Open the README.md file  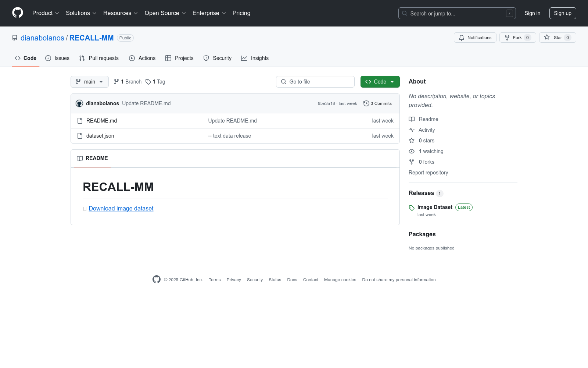pos(101,121)
